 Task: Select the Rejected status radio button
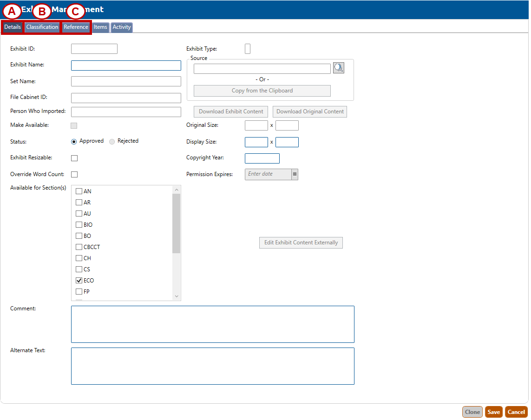coord(112,141)
